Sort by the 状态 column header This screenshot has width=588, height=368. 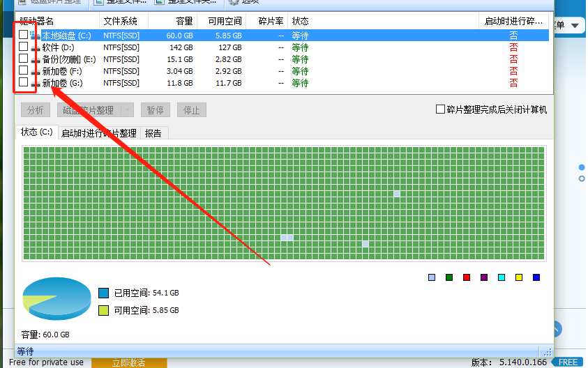383,21
